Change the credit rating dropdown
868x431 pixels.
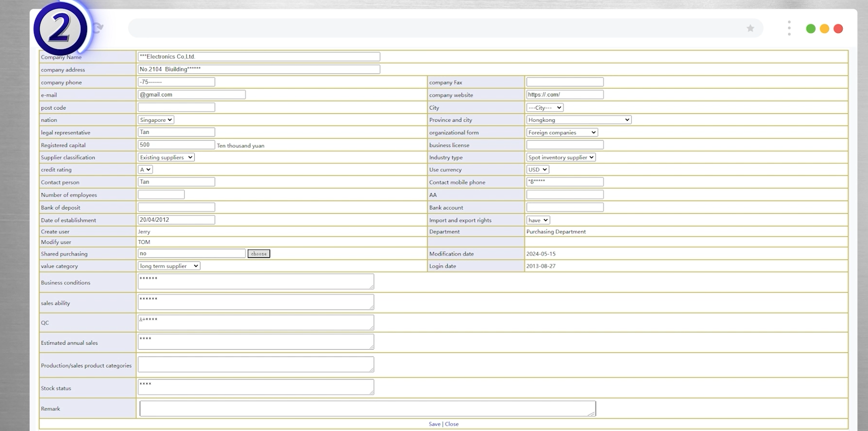coord(145,170)
